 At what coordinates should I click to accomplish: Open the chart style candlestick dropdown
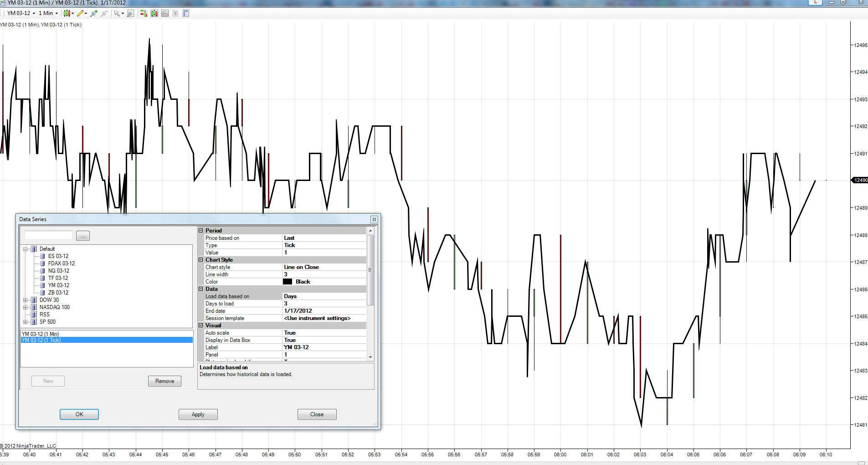click(x=68, y=13)
